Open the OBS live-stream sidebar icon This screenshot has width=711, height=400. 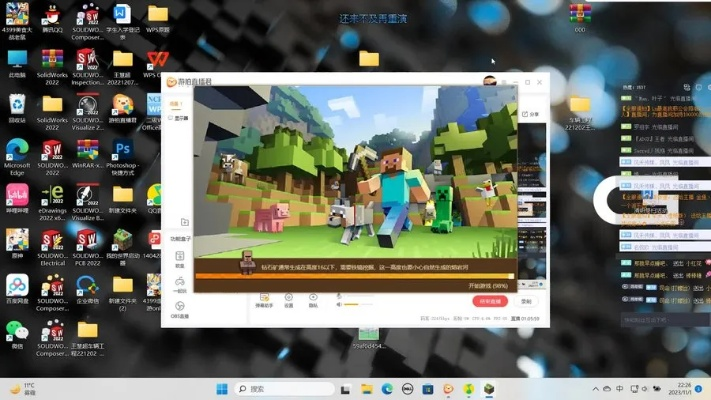pos(180,308)
